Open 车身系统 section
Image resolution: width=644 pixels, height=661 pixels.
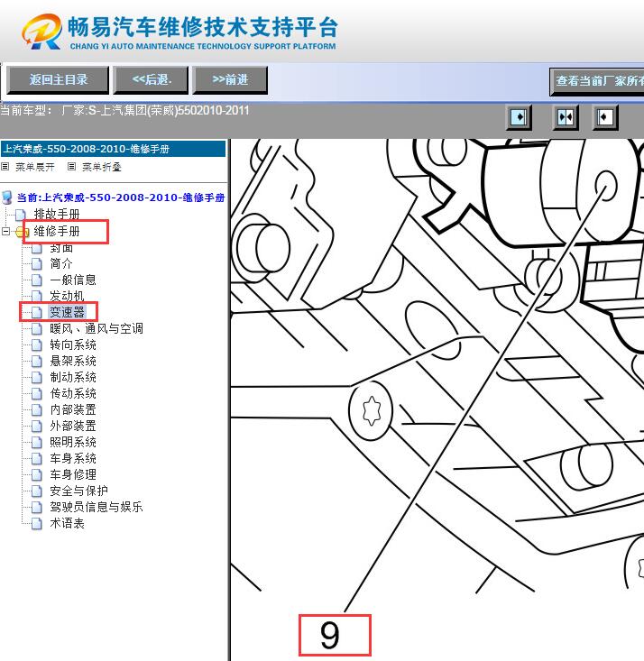(x=73, y=458)
